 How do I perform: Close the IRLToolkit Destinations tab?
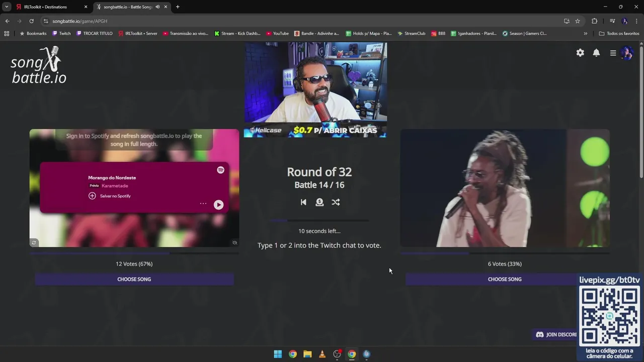tap(86, 7)
